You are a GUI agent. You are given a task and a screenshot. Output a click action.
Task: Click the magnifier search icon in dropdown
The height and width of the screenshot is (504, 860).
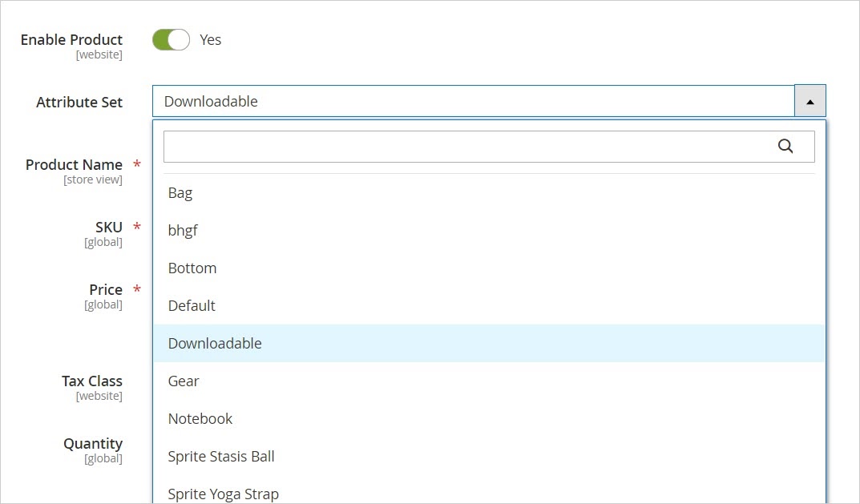tap(785, 146)
